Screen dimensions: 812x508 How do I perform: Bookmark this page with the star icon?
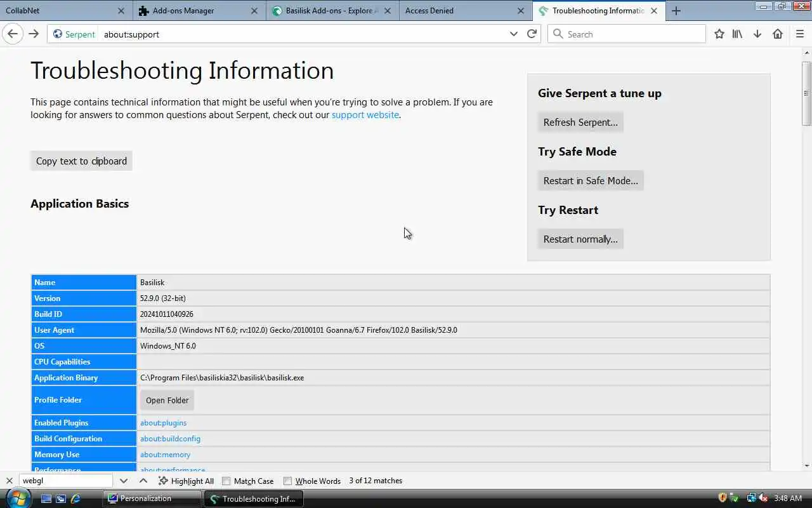click(x=719, y=34)
